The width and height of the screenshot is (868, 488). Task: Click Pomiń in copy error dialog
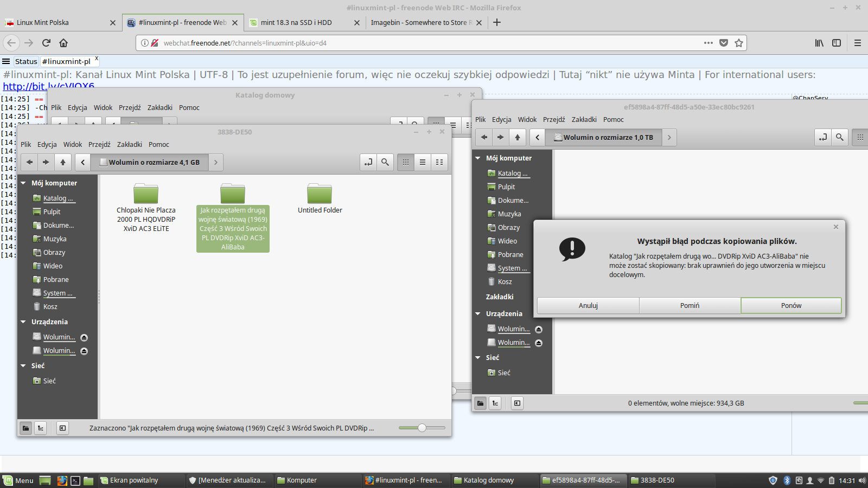(x=690, y=306)
